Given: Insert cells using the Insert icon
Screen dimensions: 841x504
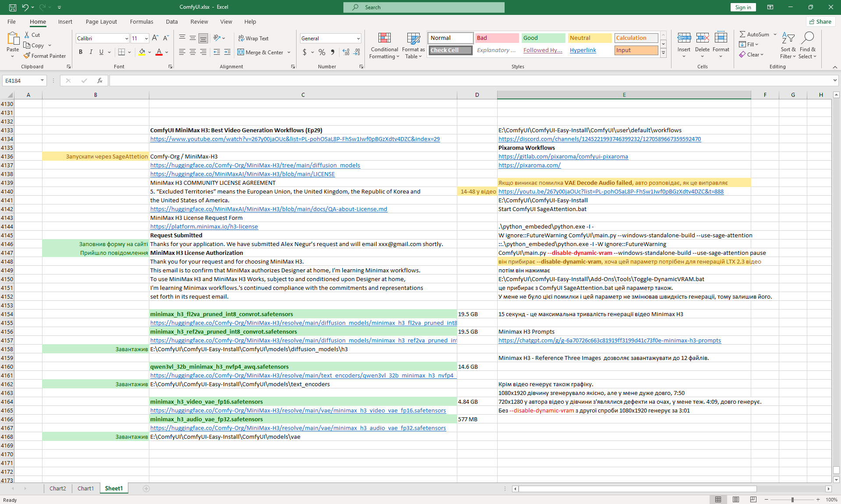Looking at the screenshot, I should click(x=684, y=38).
